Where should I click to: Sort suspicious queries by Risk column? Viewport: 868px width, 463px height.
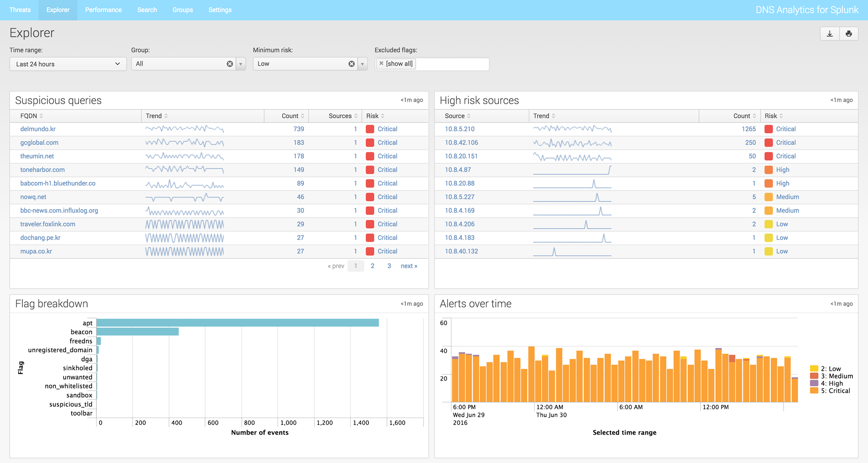pyautogui.click(x=376, y=116)
